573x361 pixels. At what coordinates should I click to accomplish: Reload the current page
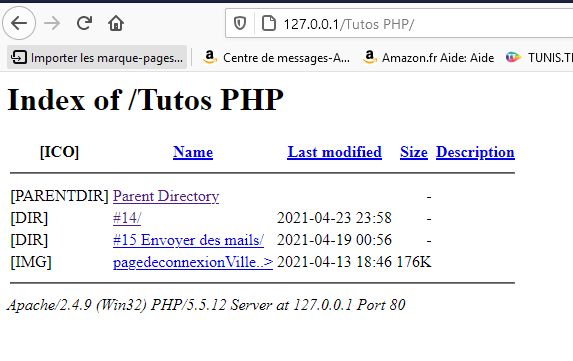[84, 23]
